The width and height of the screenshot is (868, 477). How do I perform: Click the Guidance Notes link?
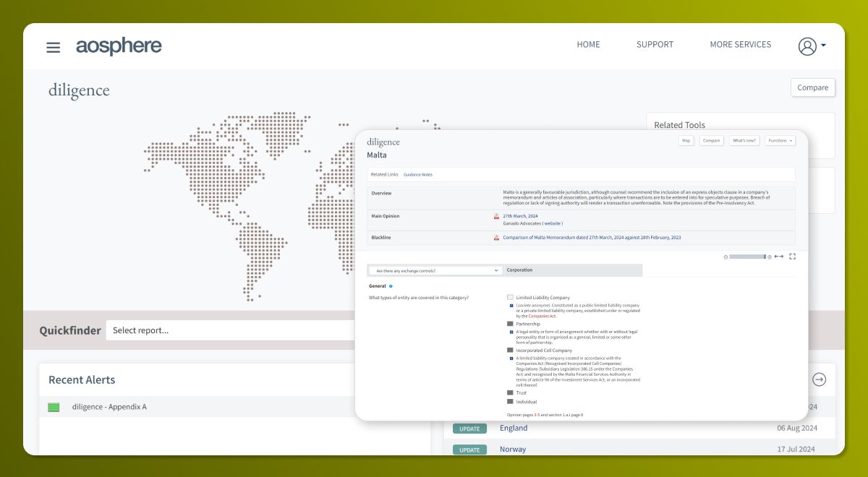418,175
